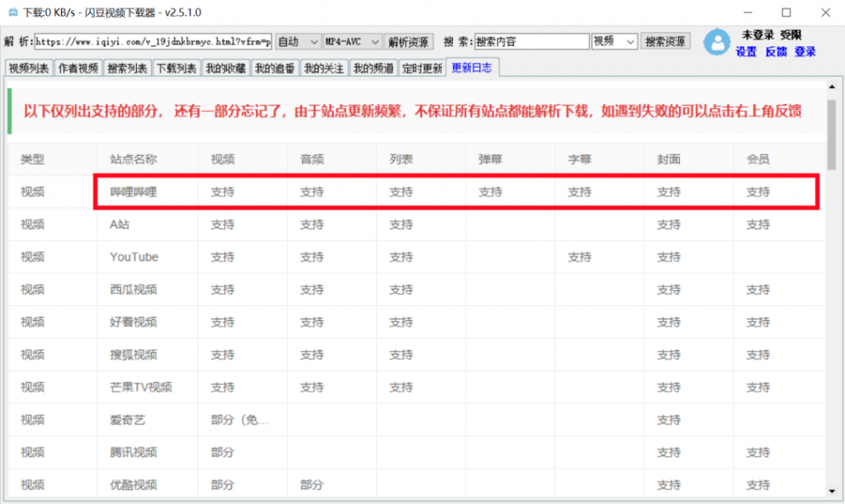
Task: Click the vertical scrollbar thumb
Action: (832, 134)
